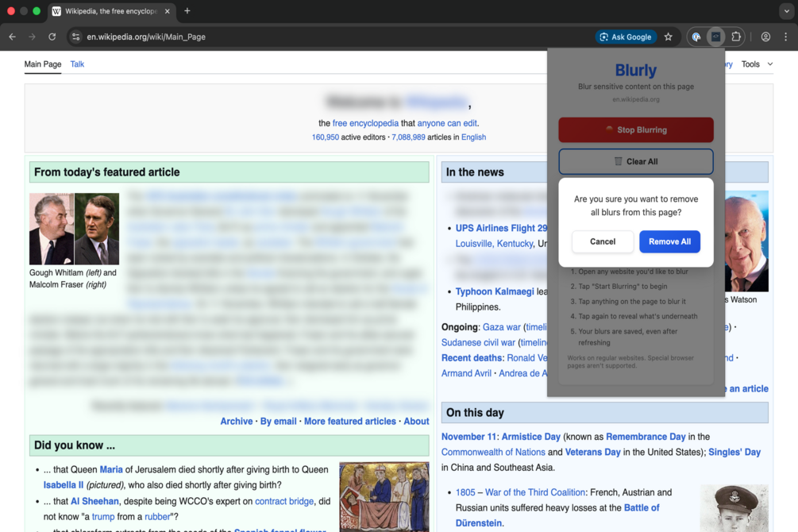The width and height of the screenshot is (798, 532).
Task: Open the Chrome profile icon
Action: click(765, 37)
